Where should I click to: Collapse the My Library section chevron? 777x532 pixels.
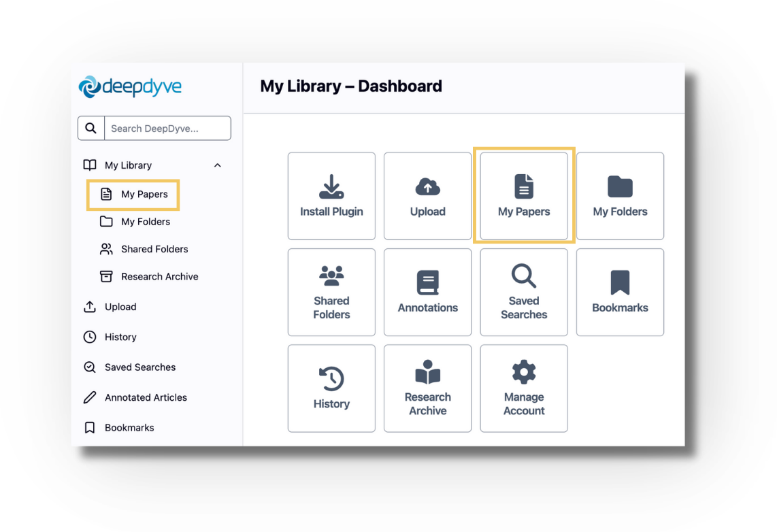pos(217,165)
